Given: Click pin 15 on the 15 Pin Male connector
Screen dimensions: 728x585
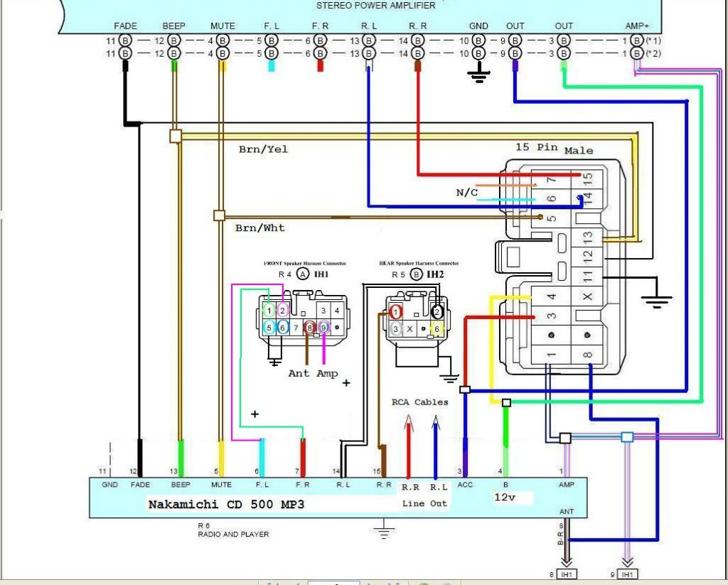Looking at the screenshot, I should click(x=587, y=179).
